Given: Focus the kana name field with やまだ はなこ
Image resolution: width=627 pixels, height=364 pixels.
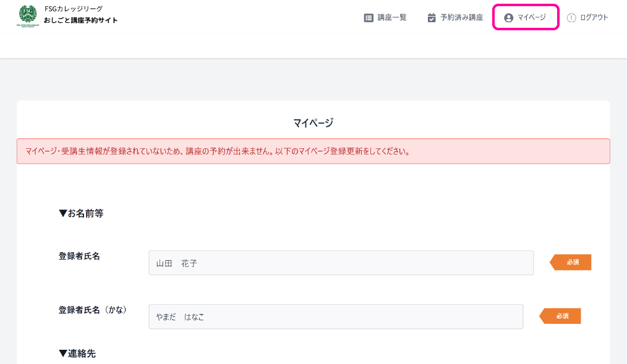Looking at the screenshot, I should [x=336, y=316].
